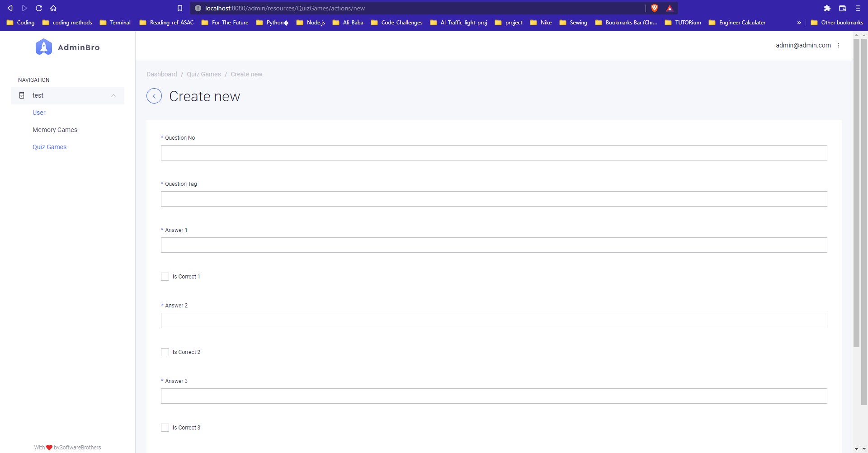Open the Code_Challenges bookmarks folder
The image size is (868, 453).
[396, 23]
